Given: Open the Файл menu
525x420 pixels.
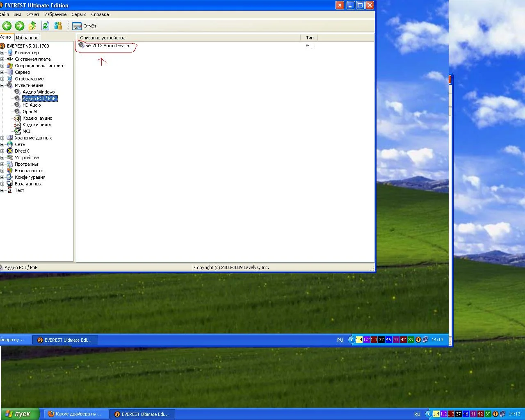Looking at the screenshot, I should pos(4,14).
